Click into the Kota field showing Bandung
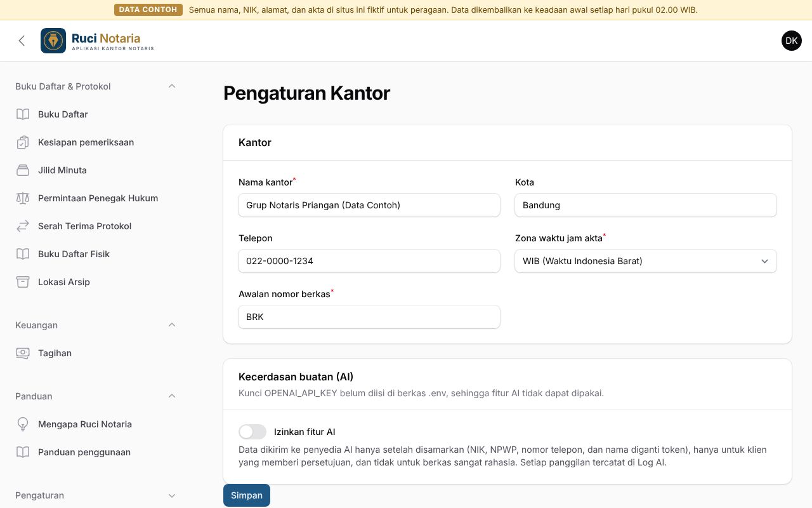Screen dimensions: 812x508 [x=646, y=205]
